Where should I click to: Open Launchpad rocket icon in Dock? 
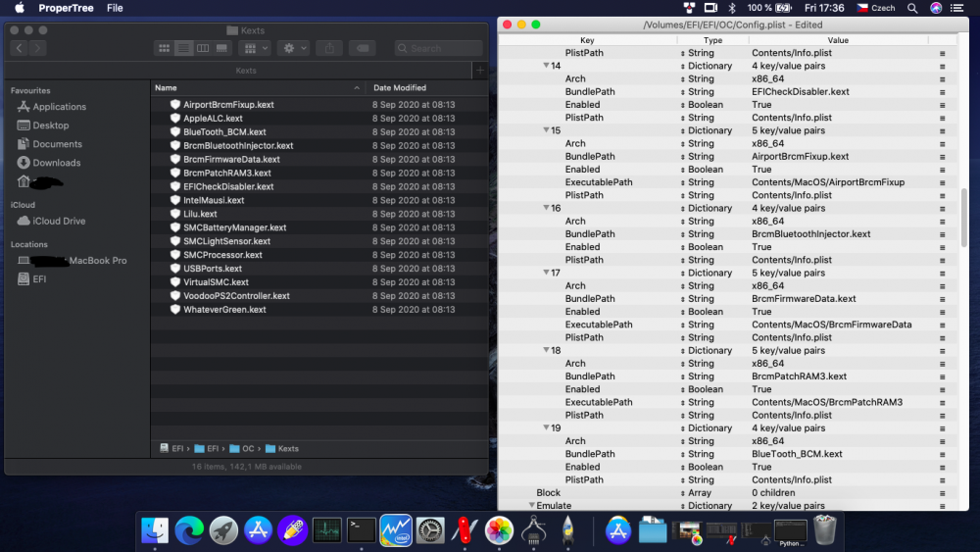click(x=223, y=530)
